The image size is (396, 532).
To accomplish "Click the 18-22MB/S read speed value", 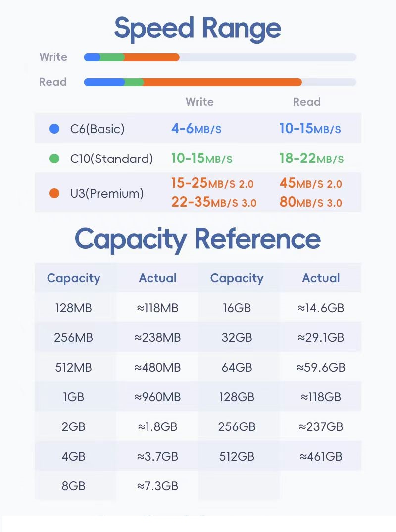I will coord(311,159).
